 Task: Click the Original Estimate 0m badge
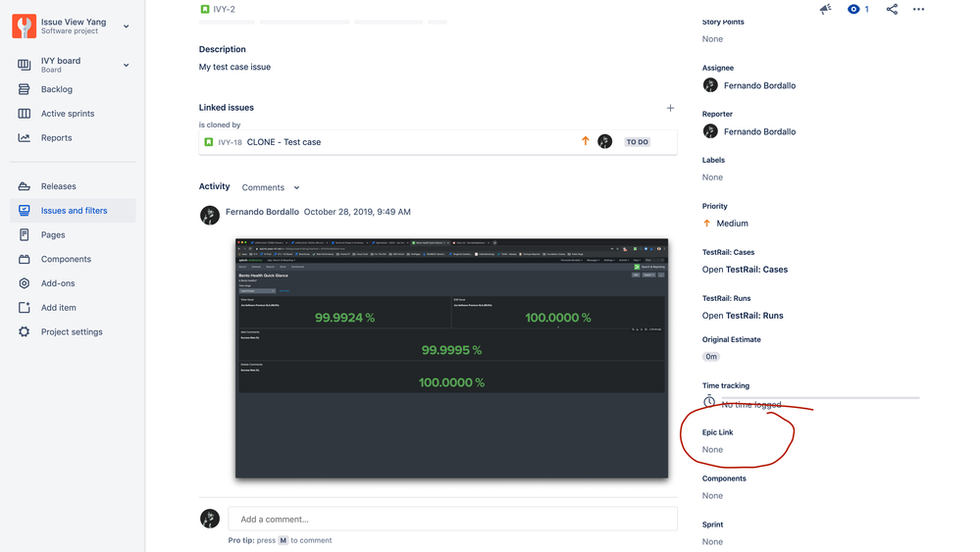pyautogui.click(x=711, y=357)
